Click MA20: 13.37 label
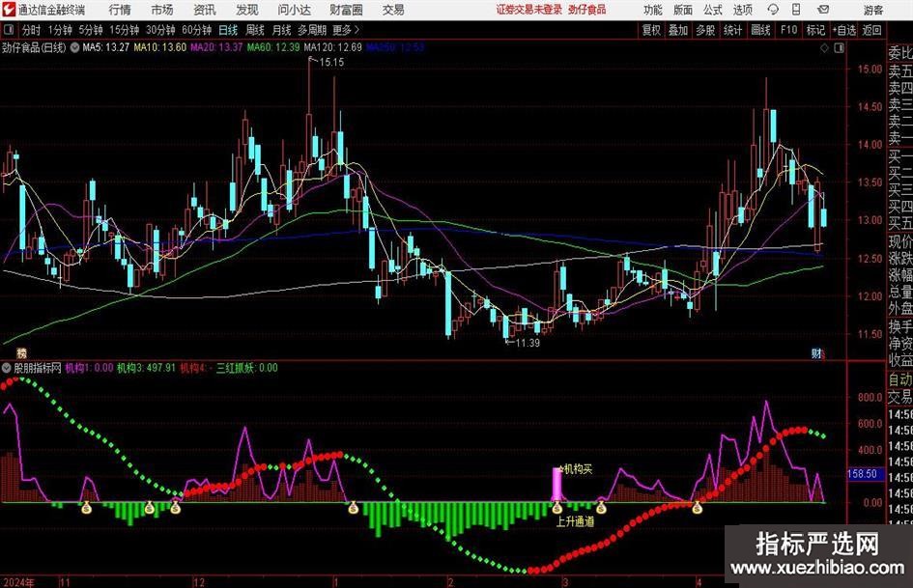The height and width of the screenshot is (588, 913). coord(216,47)
